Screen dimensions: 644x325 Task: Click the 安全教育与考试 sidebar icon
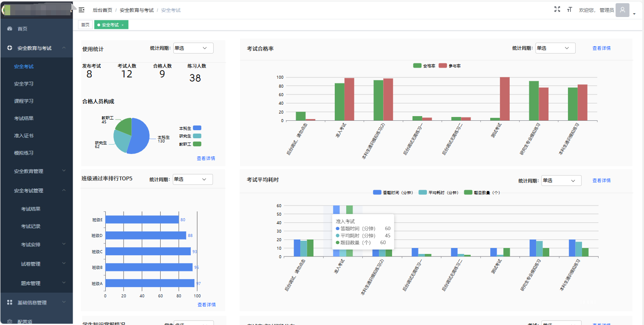[10, 48]
